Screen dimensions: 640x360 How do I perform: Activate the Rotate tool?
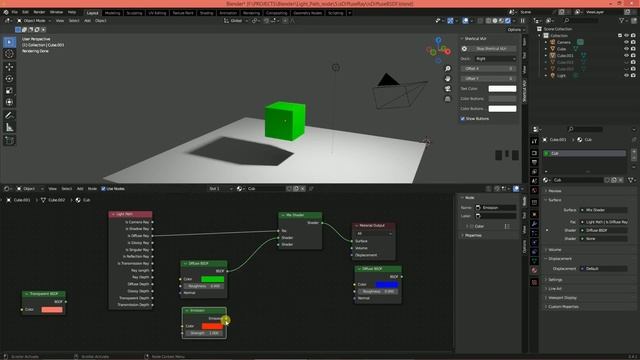tap(9, 79)
